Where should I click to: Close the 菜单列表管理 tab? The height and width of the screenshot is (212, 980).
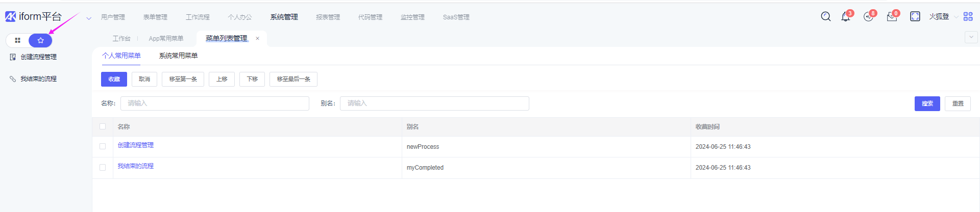258,38
